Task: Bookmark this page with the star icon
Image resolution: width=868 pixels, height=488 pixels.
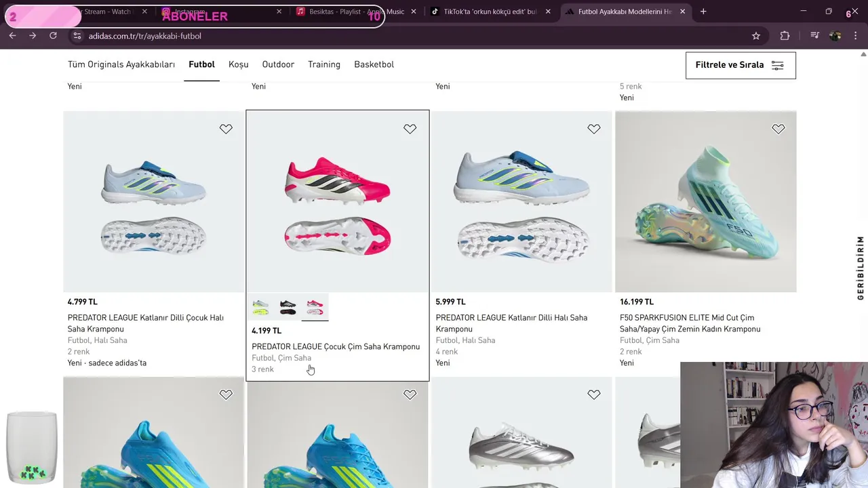Action: pos(756,36)
